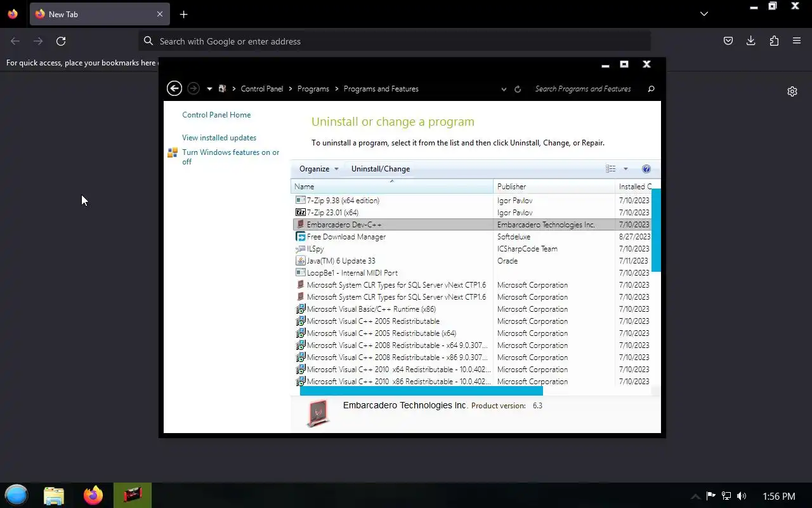The height and width of the screenshot is (508, 812).
Task: Click the Control Panel root icon in breadcrumb
Action: pyautogui.click(x=222, y=89)
